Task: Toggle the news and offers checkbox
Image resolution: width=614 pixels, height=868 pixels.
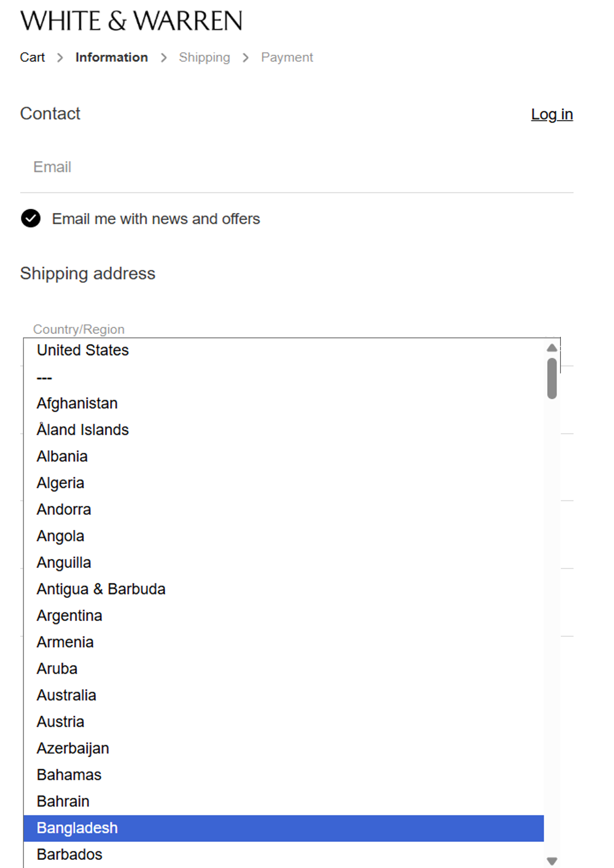Action: click(30, 219)
